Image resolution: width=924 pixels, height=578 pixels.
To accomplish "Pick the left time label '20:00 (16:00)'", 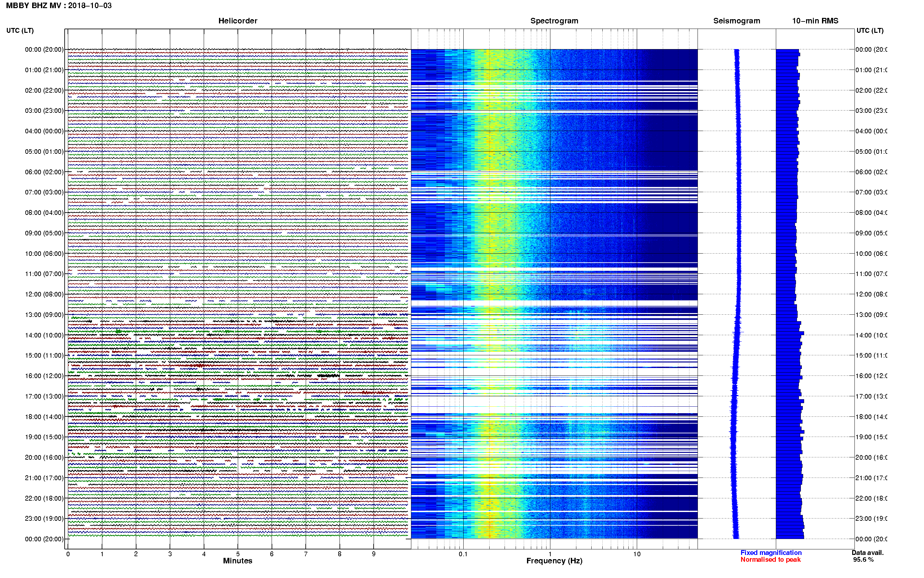I will coord(44,458).
